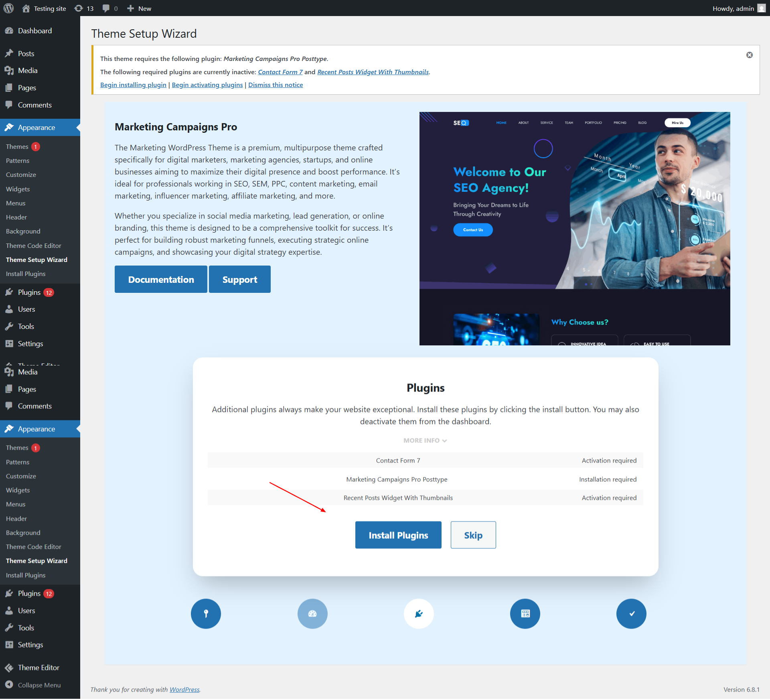Click the Plugins section heading
Viewport: 770px width, 700px height.
pyautogui.click(x=426, y=388)
